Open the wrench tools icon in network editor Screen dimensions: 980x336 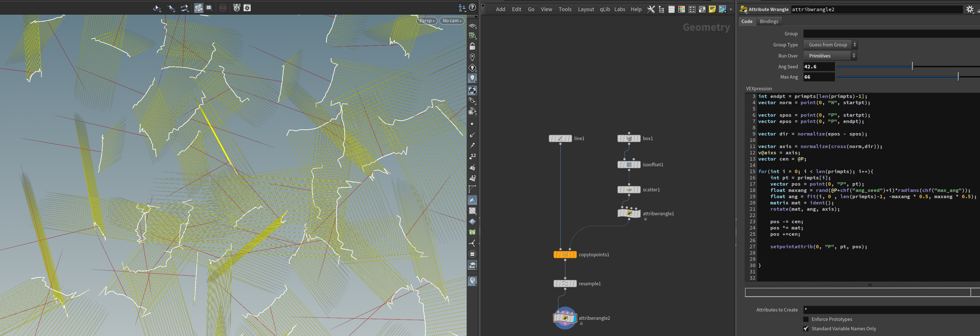[651, 9]
